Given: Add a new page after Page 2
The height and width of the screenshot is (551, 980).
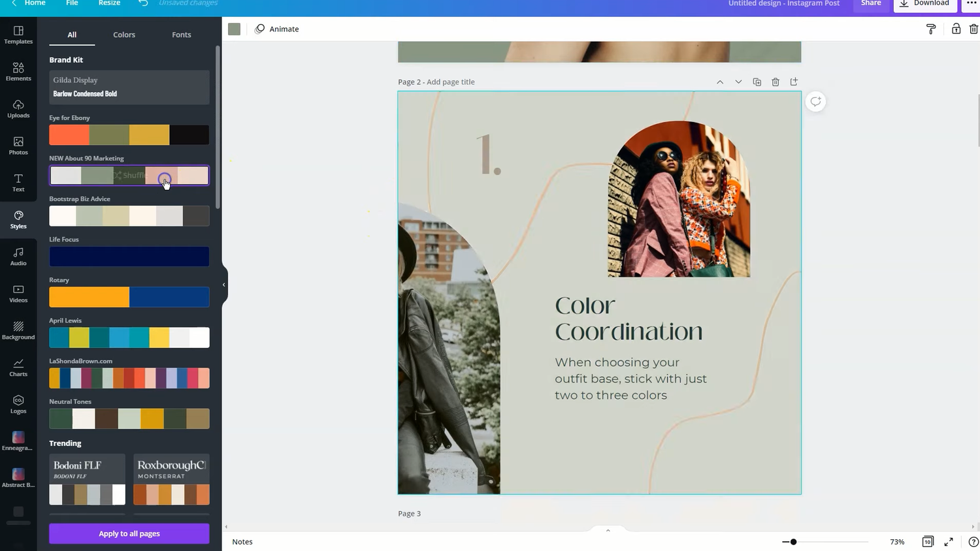Looking at the screenshot, I should [794, 82].
